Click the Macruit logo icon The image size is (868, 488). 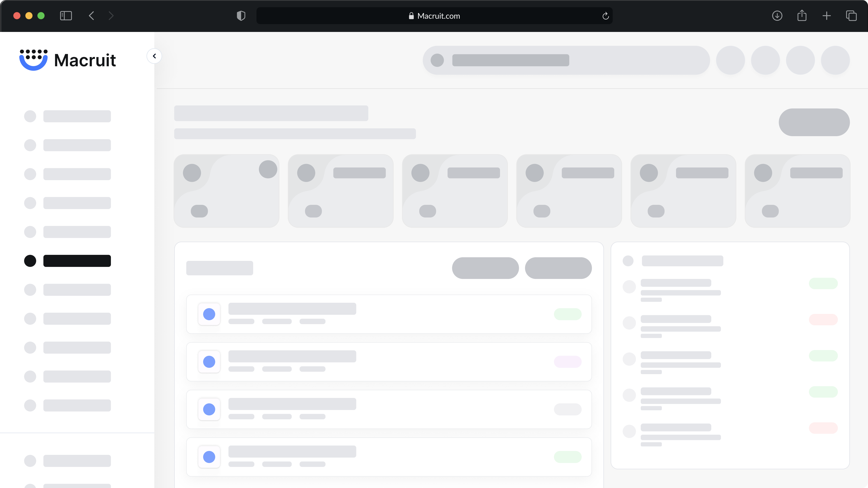(x=33, y=60)
